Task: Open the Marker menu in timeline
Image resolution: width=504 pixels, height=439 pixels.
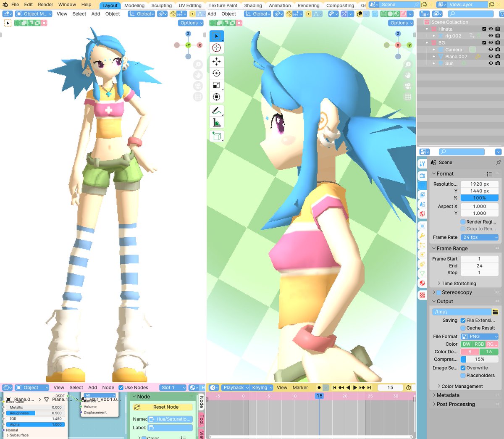Action: pyautogui.click(x=300, y=388)
